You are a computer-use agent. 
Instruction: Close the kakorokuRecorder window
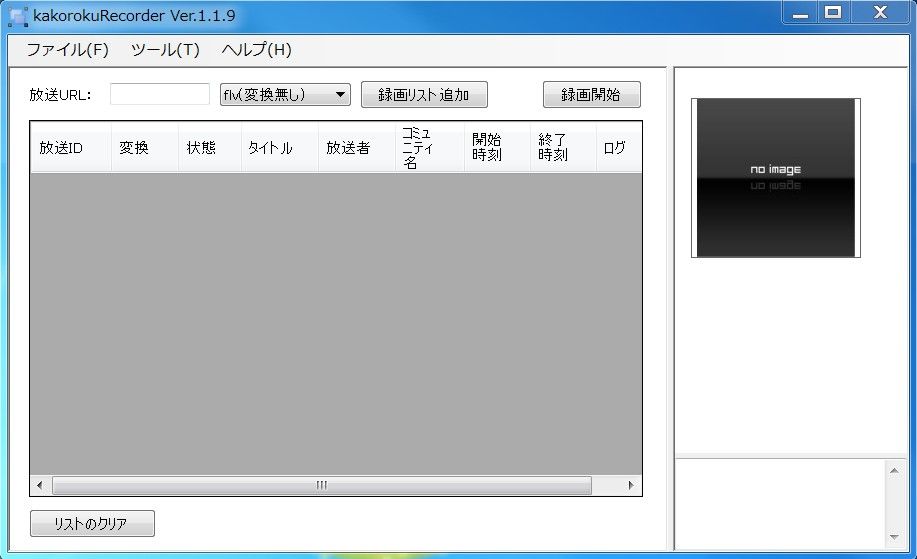pyautogui.click(x=880, y=13)
